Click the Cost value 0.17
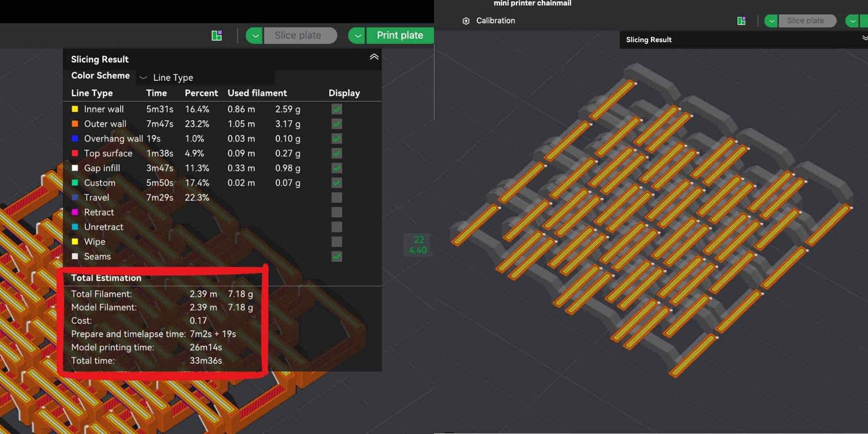 pyautogui.click(x=198, y=321)
